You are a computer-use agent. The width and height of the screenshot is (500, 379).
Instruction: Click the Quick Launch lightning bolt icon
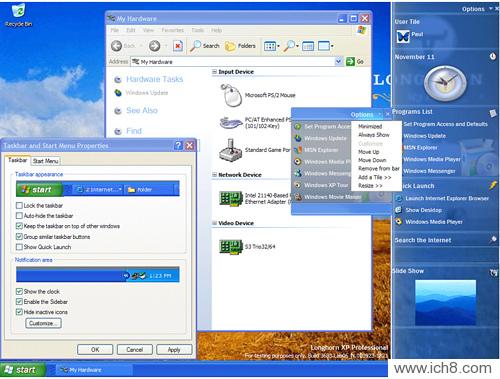(x=493, y=185)
